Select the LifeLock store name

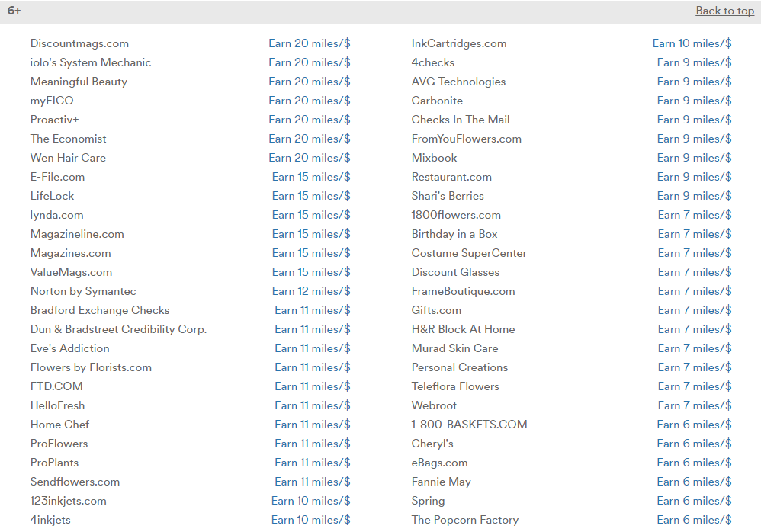tap(52, 196)
